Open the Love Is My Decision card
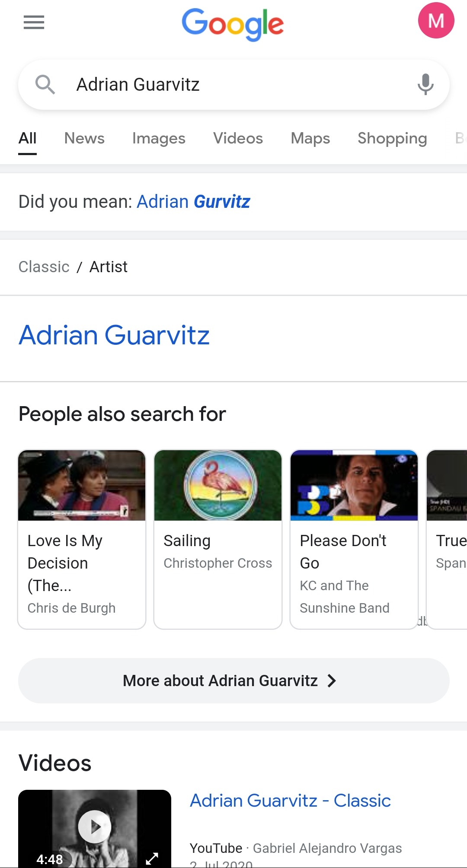Screen dimensions: 467x868 [82, 539]
